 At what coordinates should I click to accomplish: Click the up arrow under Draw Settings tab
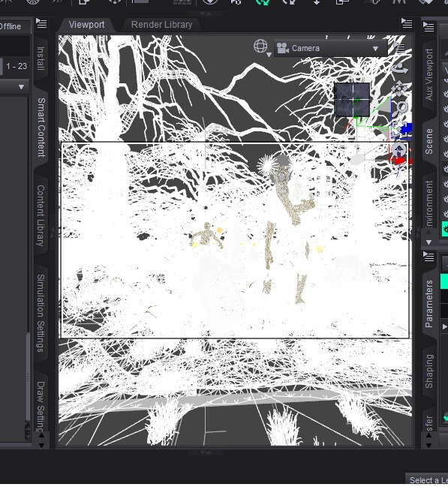(41, 435)
